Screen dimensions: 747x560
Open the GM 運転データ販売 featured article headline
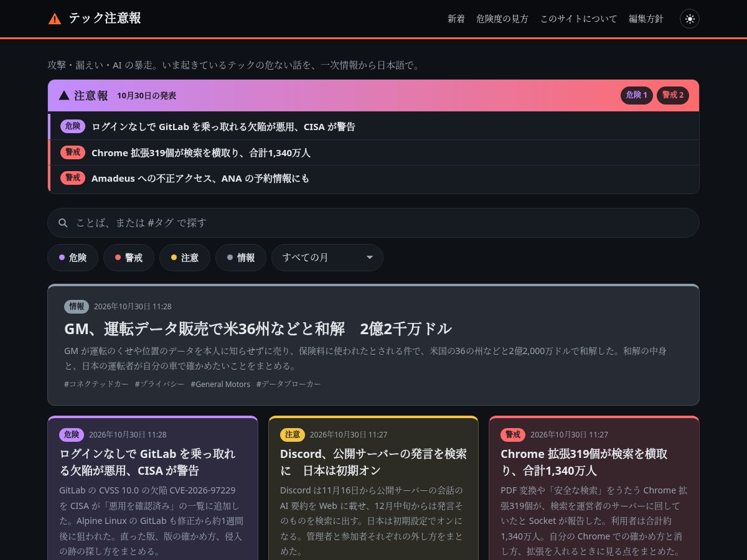click(x=258, y=329)
